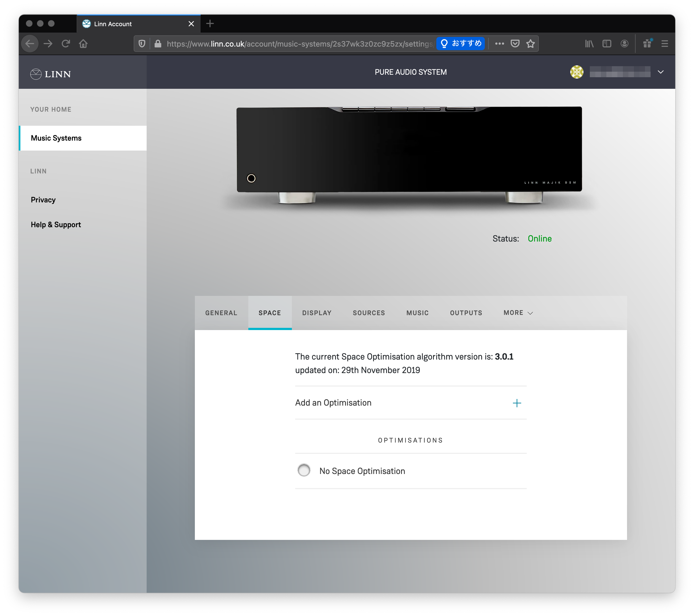Open the Firefox hamburger menu
694x616 pixels.
click(x=665, y=44)
